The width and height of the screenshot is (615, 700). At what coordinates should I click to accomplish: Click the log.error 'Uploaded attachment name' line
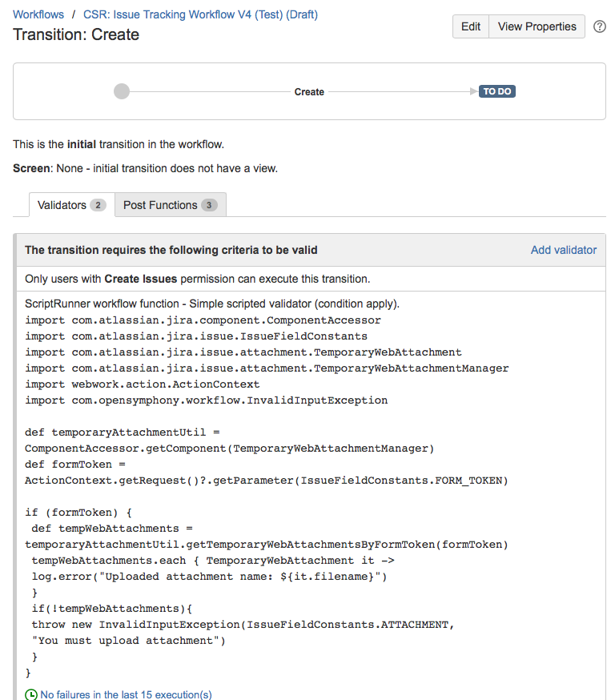(x=209, y=577)
